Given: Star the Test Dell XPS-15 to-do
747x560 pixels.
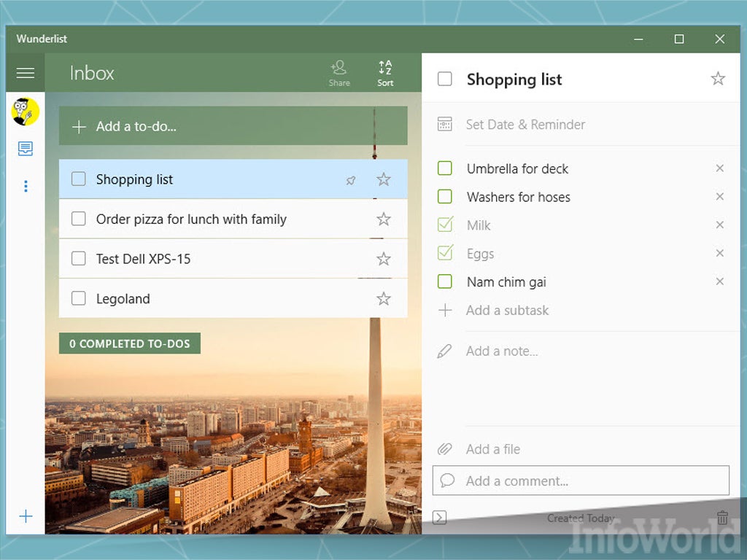Looking at the screenshot, I should pyautogui.click(x=384, y=259).
